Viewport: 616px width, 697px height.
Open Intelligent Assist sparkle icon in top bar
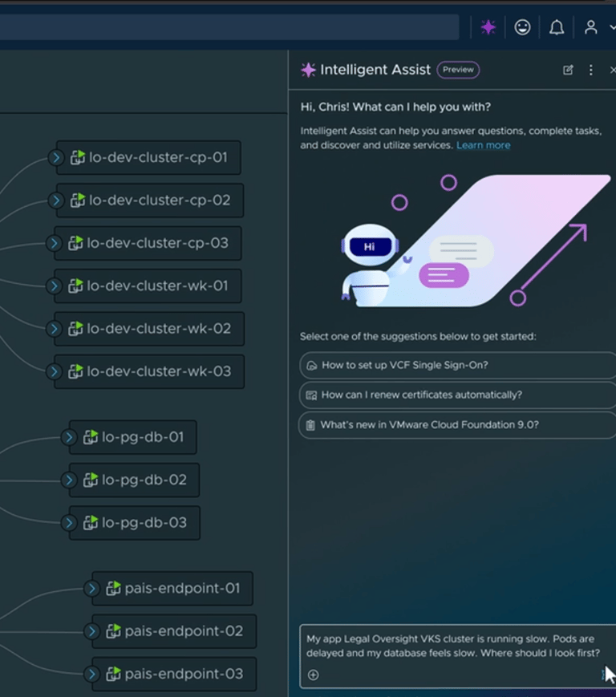[x=488, y=27]
